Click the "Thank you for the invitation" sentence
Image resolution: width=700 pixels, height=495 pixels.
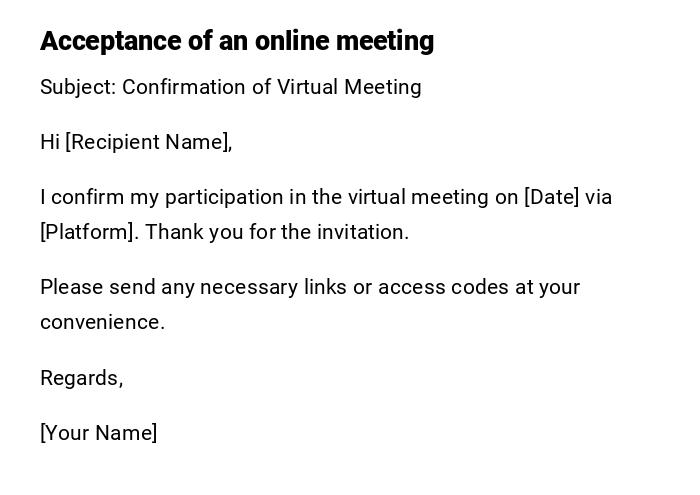click(277, 232)
